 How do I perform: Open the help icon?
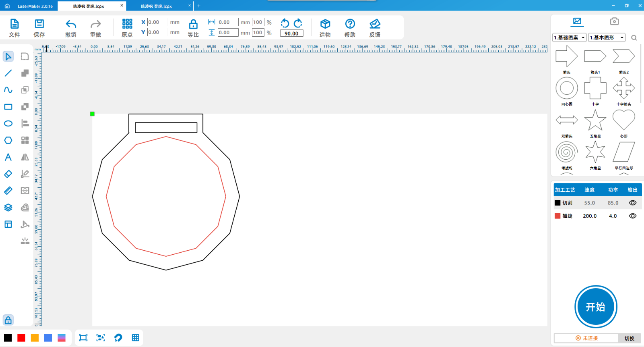coord(350,24)
